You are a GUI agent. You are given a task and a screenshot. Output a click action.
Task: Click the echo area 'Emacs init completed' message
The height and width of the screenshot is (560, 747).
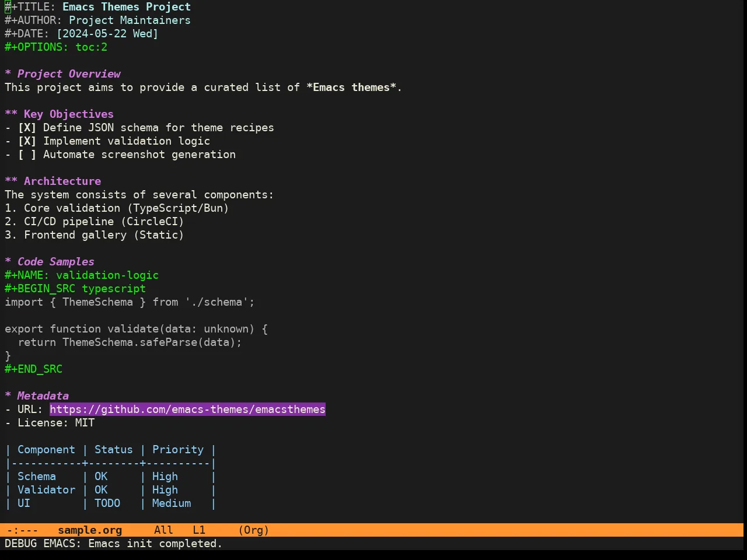[x=155, y=544]
